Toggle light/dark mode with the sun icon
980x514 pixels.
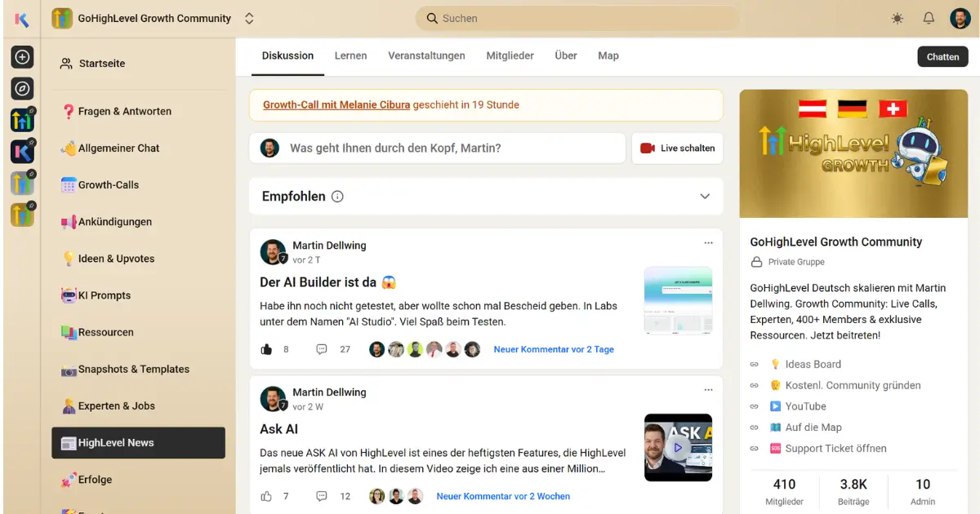click(897, 17)
